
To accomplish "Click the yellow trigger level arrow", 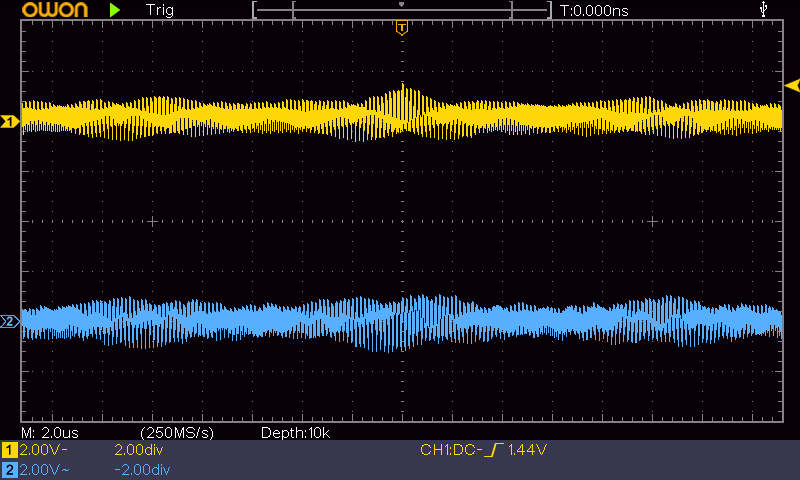I will click(x=791, y=86).
